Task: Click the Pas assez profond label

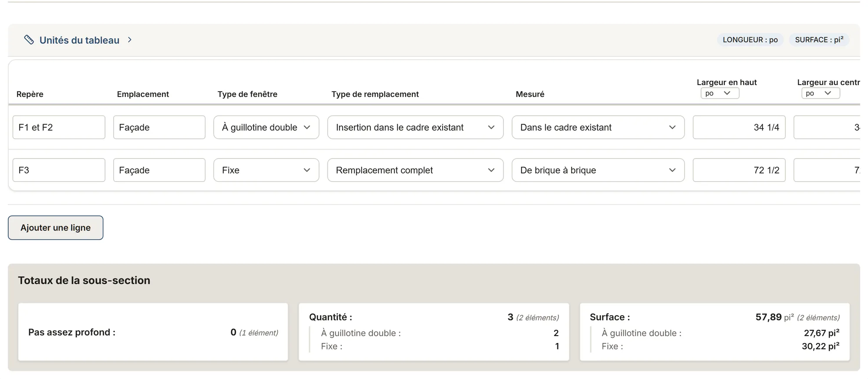Action: (72, 332)
